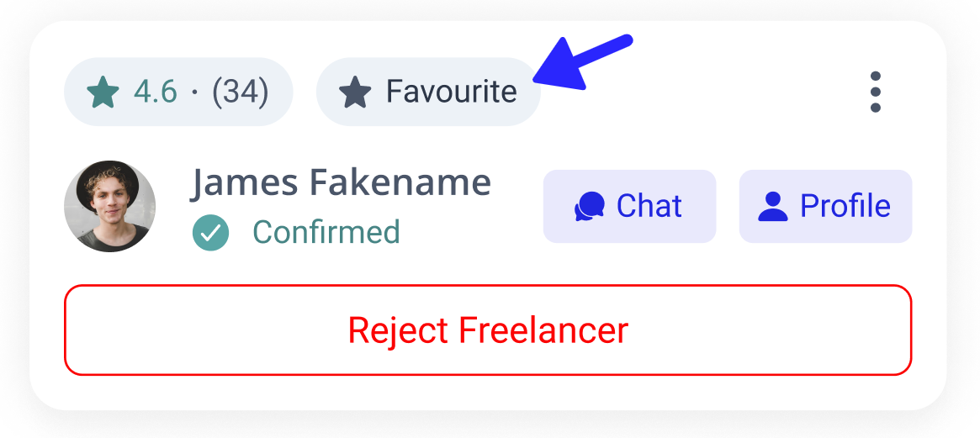The width and height of the screenshot is (980, 438).
Task: Click the Confirmed status text
Action: click(326, 232)
